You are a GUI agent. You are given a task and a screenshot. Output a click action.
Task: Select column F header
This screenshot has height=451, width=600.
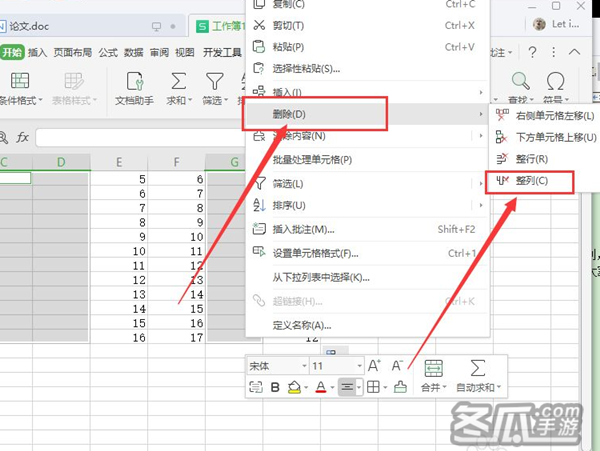pyautogui.click(x=176, y=162)
